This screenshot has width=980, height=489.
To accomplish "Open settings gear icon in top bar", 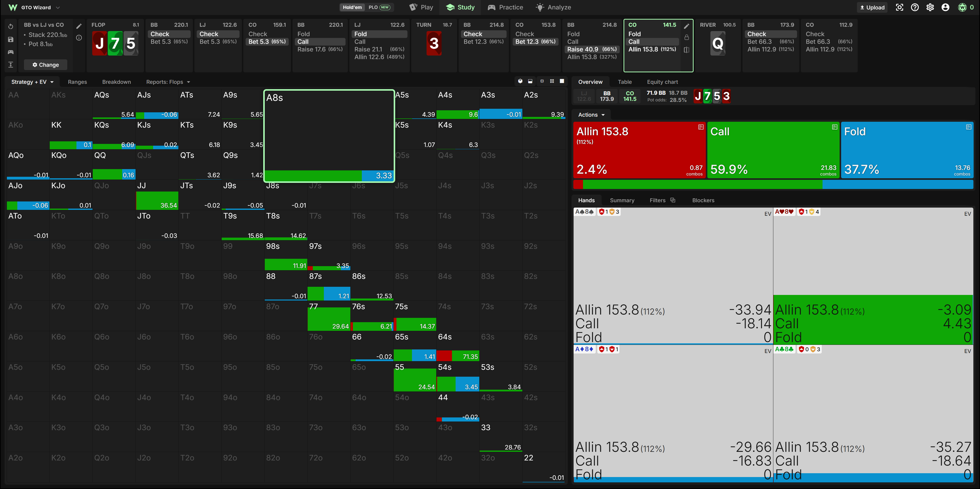I will (930, 7).
